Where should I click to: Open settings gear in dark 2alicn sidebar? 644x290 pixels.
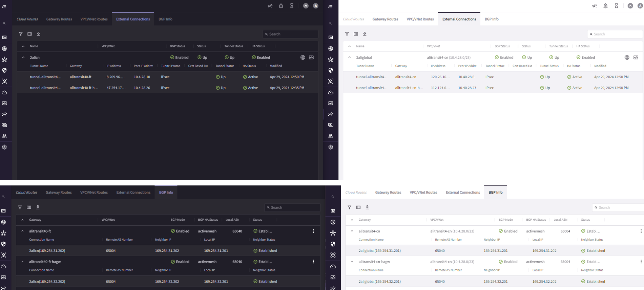coord(4,147)
